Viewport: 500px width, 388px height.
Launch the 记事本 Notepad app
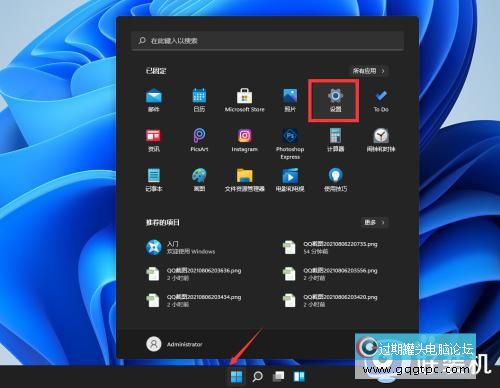154,180
